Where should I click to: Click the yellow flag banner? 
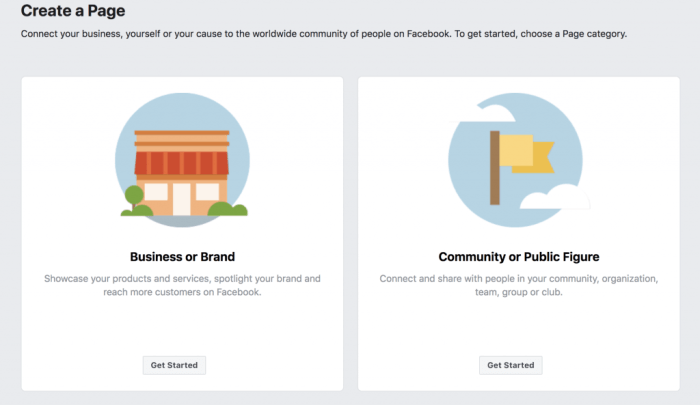pos(520,150)
